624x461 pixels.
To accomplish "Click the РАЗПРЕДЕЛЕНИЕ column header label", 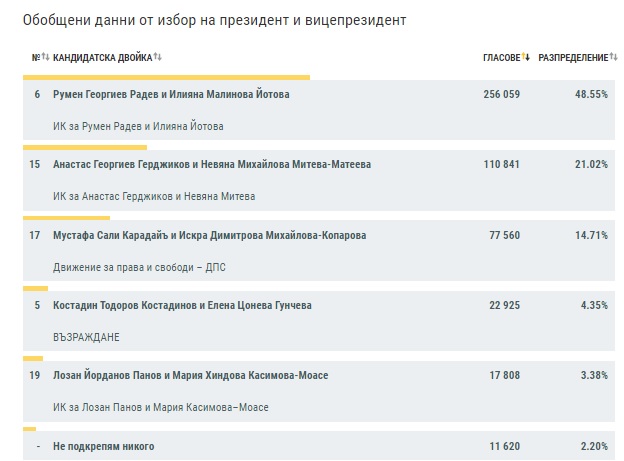I will (x=571, y=58).
